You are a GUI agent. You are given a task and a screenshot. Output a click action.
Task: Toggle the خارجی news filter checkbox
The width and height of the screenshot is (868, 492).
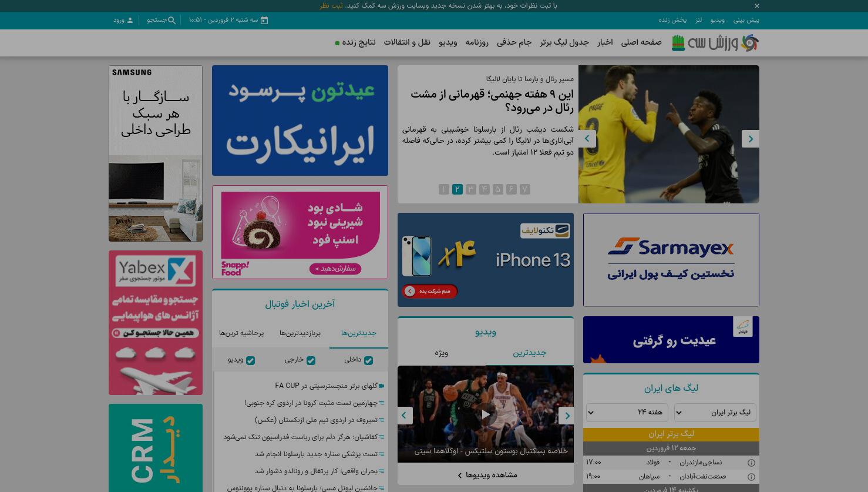(x=311, y=360)
